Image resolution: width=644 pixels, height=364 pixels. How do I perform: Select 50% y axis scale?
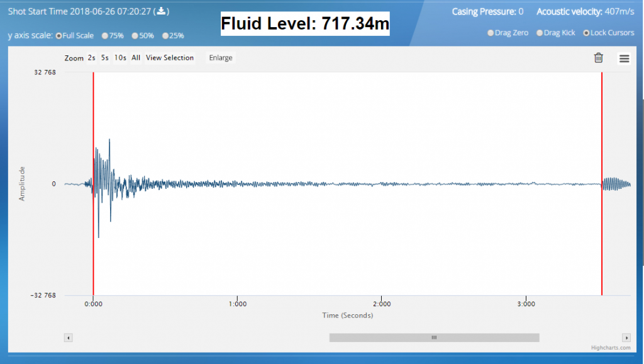coord(135,36)
